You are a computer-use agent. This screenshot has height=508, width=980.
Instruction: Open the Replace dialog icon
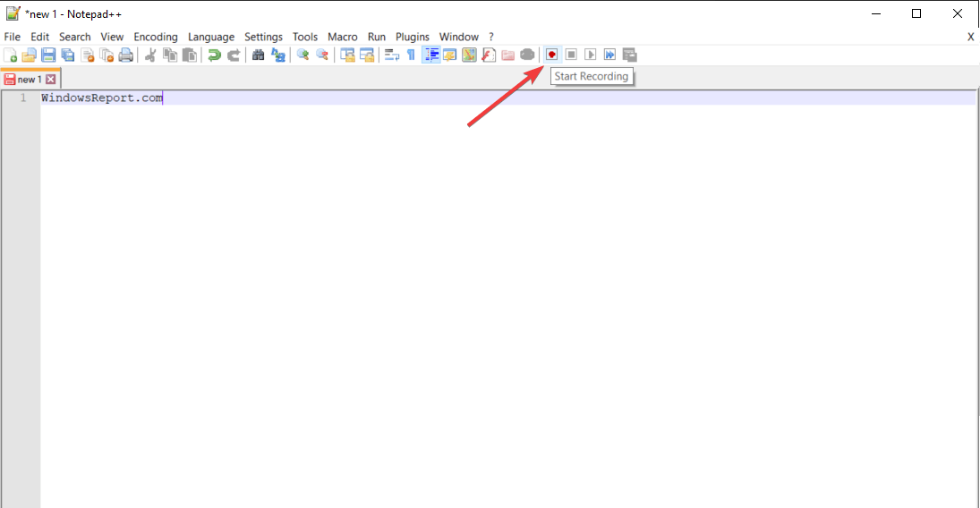(277, 55)
